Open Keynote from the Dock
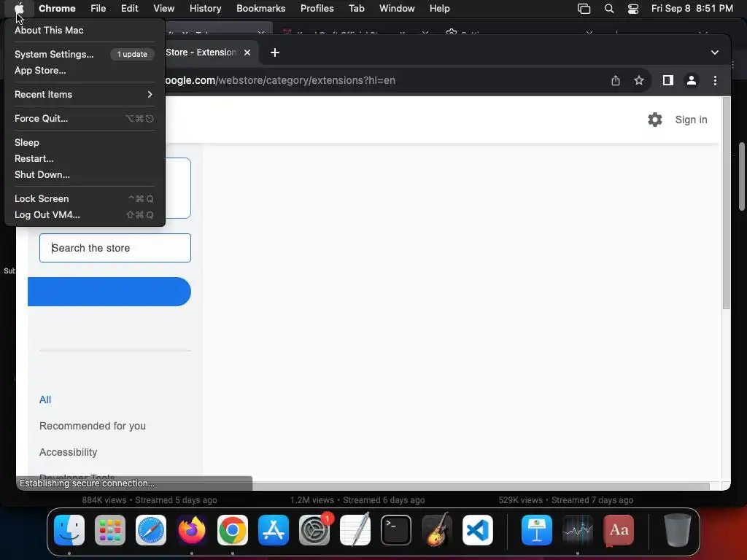Screen dimensions: 747x560 (537, 530)
